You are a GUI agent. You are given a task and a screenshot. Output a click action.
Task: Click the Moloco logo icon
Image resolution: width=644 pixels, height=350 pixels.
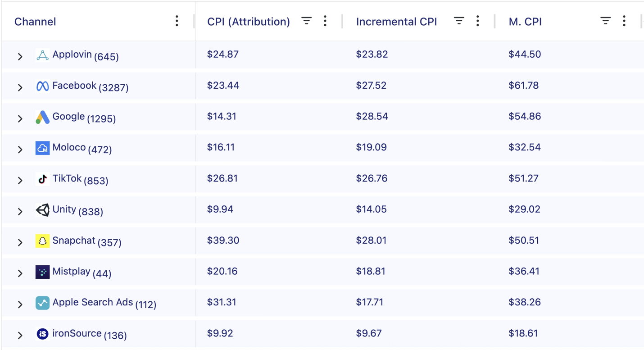42,148
